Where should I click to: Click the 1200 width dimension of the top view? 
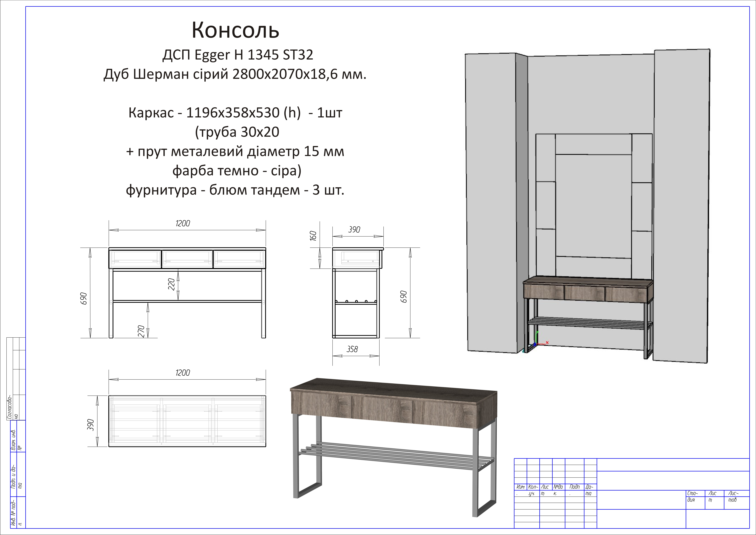[x=183, y=373]
